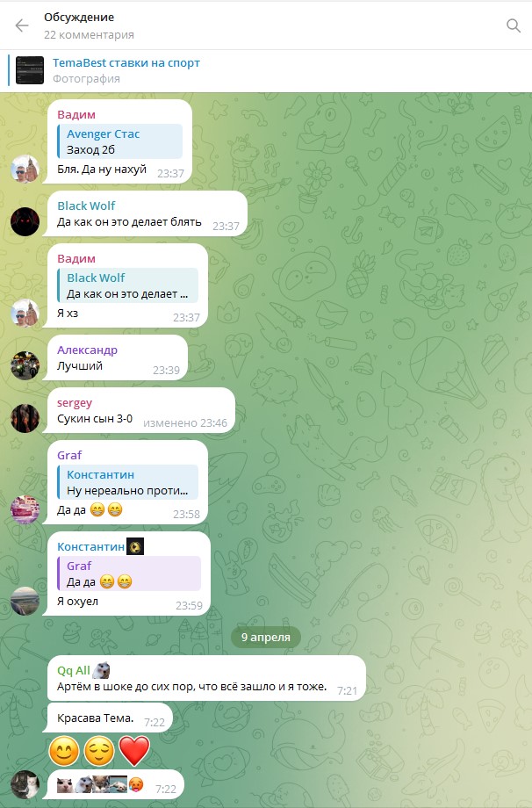Click the red heart emoji
Image resolution: width=532 pixels, height=808 pixels.
tap(134, 751)
